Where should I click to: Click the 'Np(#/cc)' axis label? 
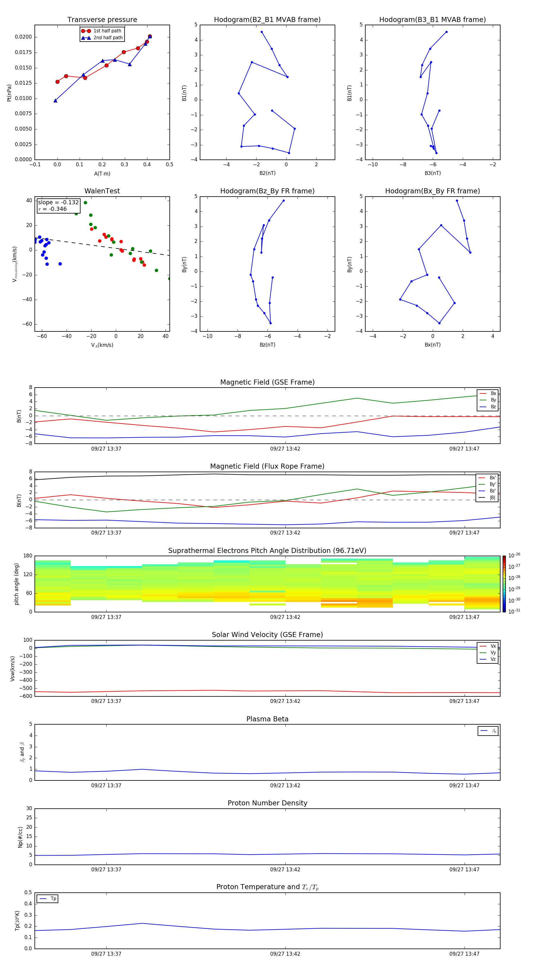20,837
